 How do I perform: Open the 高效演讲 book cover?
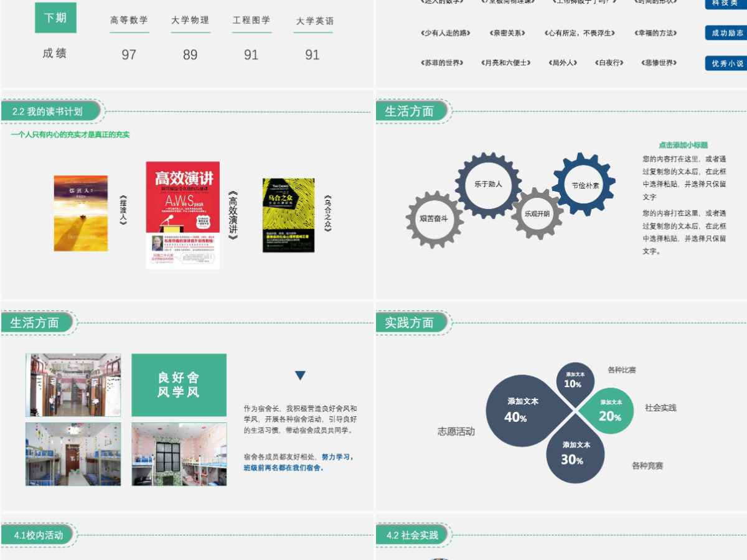(x=183, y=215)
